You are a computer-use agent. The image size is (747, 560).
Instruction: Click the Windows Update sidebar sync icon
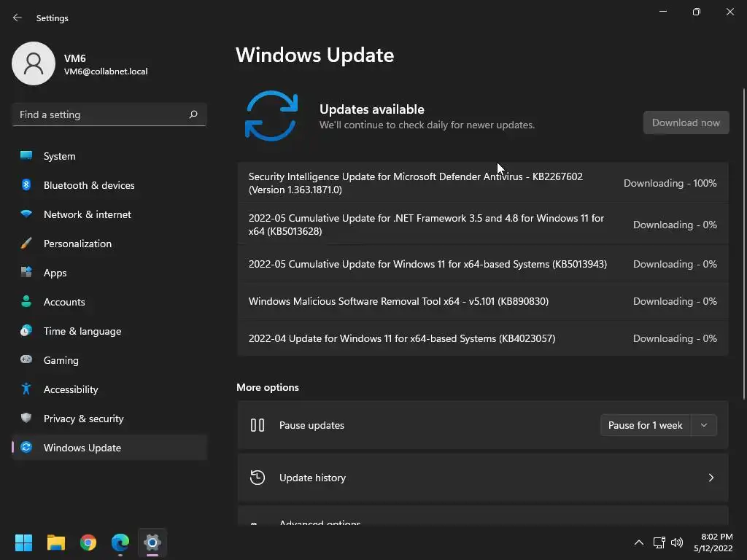coord(26,447)
